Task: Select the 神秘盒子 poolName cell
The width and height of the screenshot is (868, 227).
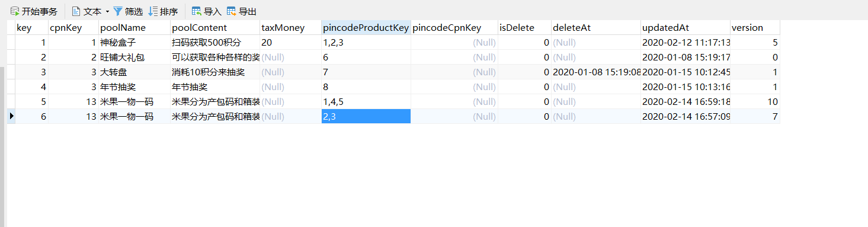Action: pos(134,43)
